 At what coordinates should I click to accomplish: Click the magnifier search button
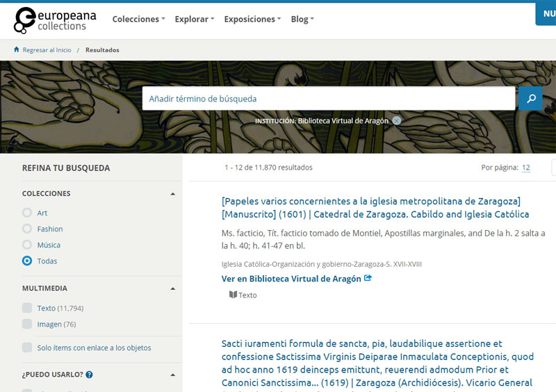530,98
